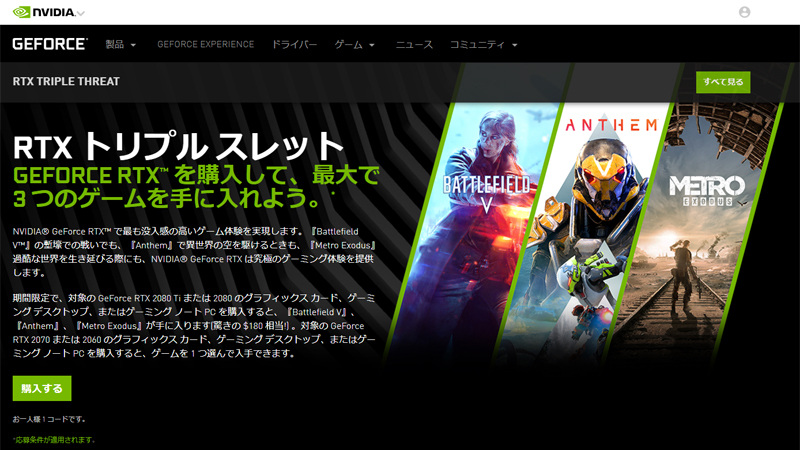Expand the ゲーム dropdown menu
The height and width of the screenshot is (450, 800).
click(355, 44)
